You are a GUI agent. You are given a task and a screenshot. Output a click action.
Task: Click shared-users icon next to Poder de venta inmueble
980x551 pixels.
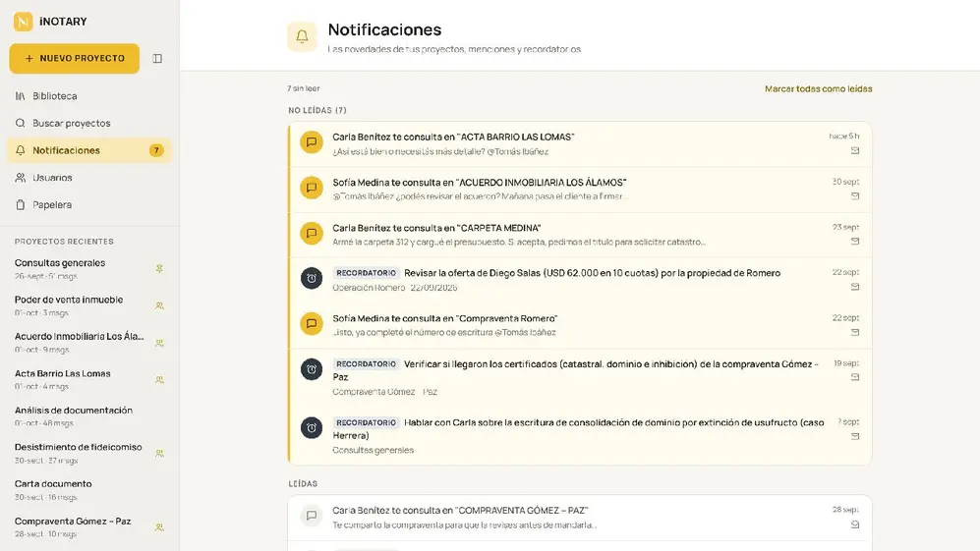pyautogui.click(x=159, y=305)
